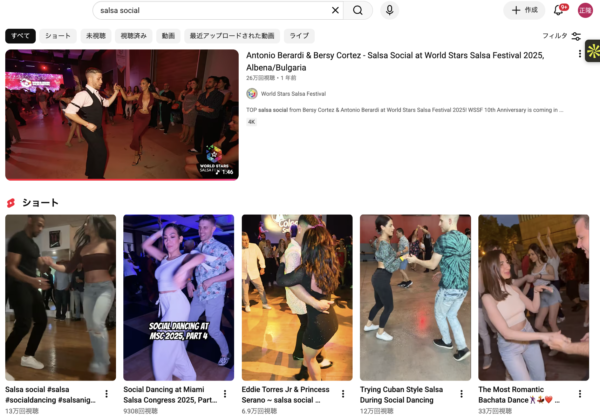
Task: Click the ショート section heading
Action: pos(40,203)
